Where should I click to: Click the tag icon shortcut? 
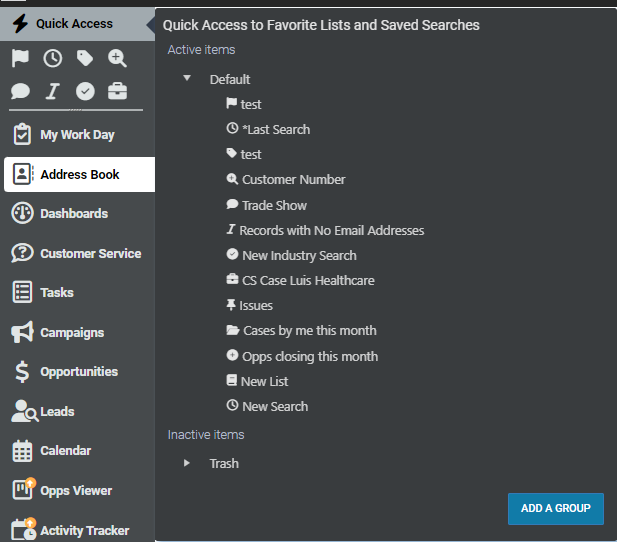(x=85, y=58)
